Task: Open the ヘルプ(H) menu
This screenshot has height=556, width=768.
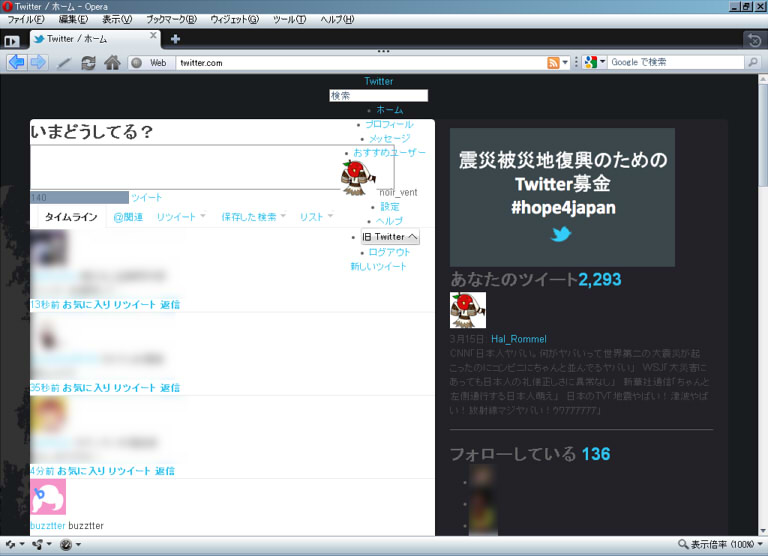Action: pyautogui.click(x=337, y=20)
